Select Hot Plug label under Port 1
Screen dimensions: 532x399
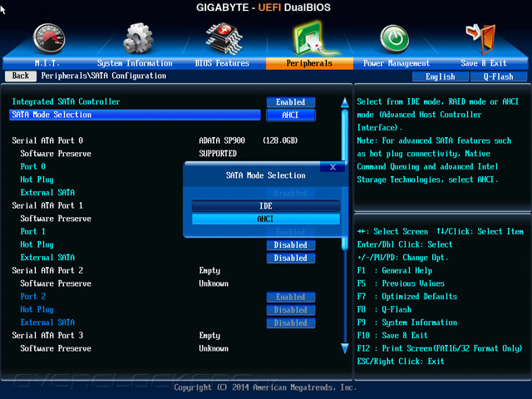[x=37, y=244]
